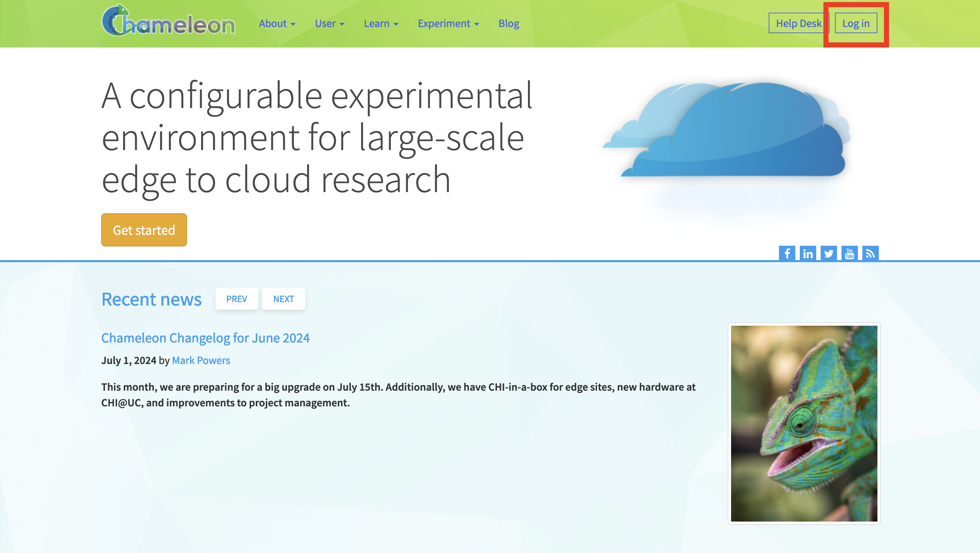This screenshot has width=980, height=553.
Task: Show previous news with PREV
Action: click(x=237, y=299)
